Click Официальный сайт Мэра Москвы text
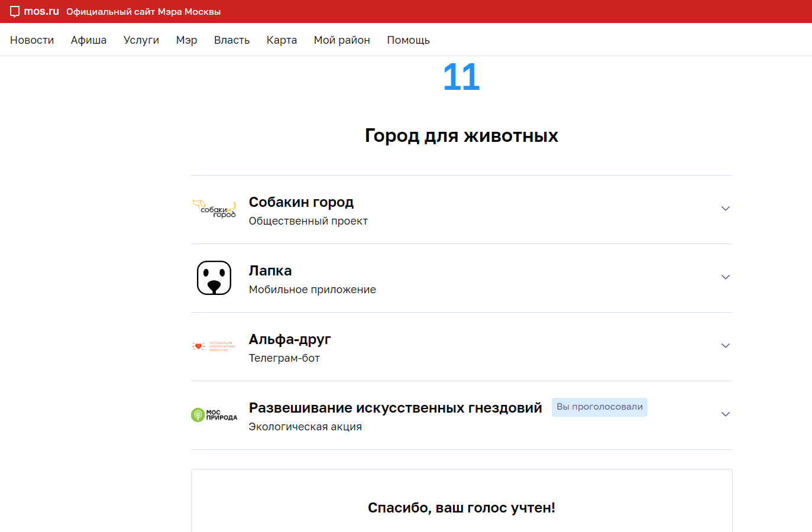The width and height of the screenshot is (812, 532). click(144, 12)
